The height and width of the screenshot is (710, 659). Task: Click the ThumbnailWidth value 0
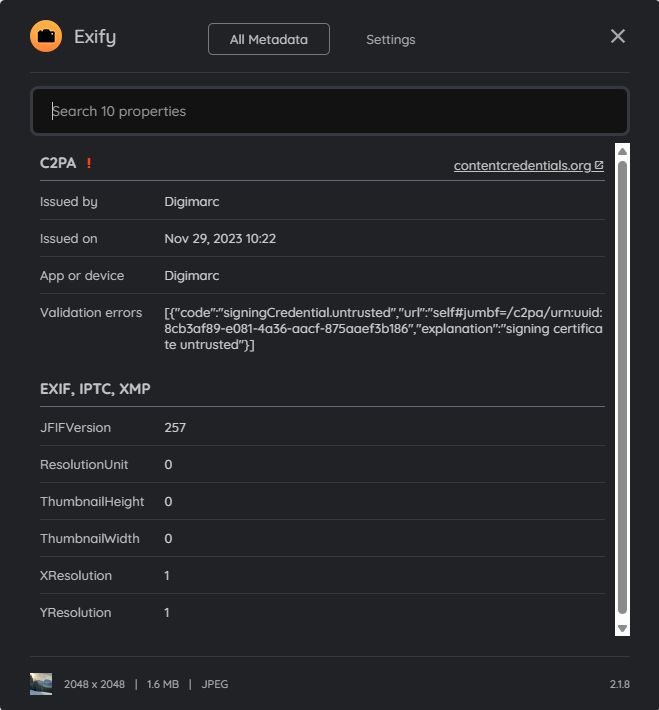click(168, 538)
